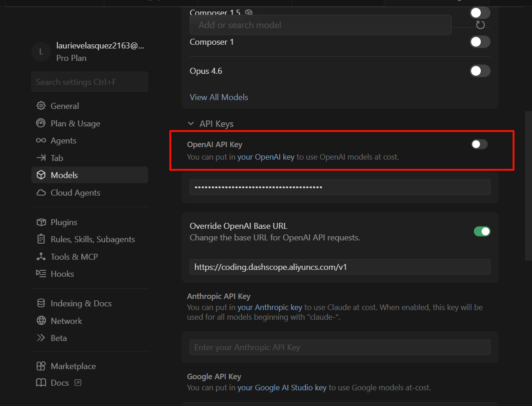Toggle the Composer 1 model switch

pos(480,42)
